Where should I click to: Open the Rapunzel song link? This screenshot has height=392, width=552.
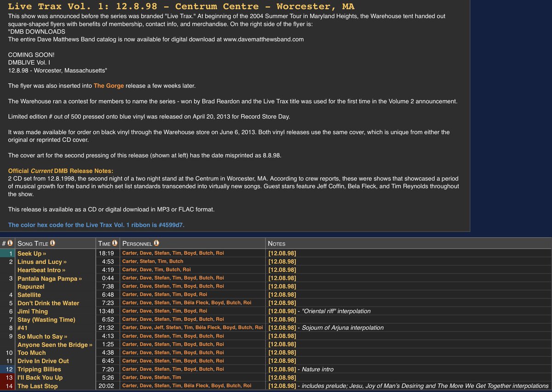tap(31, 286)
